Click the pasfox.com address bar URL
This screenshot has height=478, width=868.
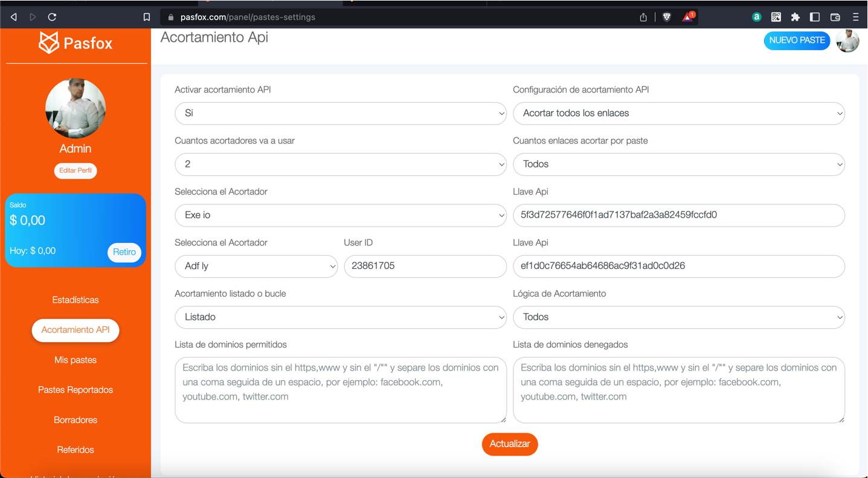pos(248,17)
